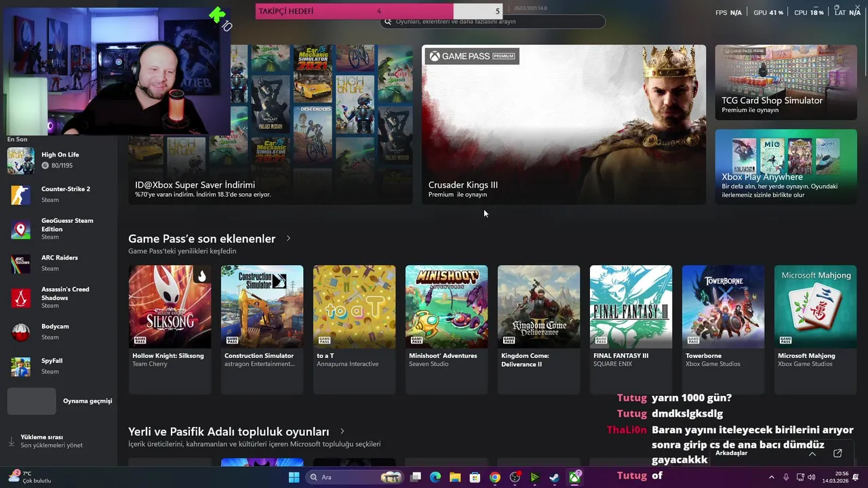Open the Windows Start menu
This screenshot has width=868, height=488.
pyautogui.click(x=294, y=477)
